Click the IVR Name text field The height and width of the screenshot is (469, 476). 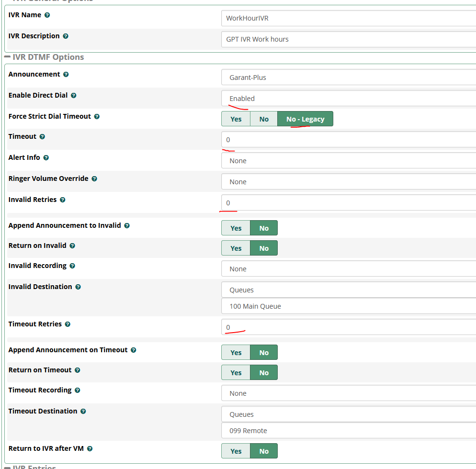349,18
